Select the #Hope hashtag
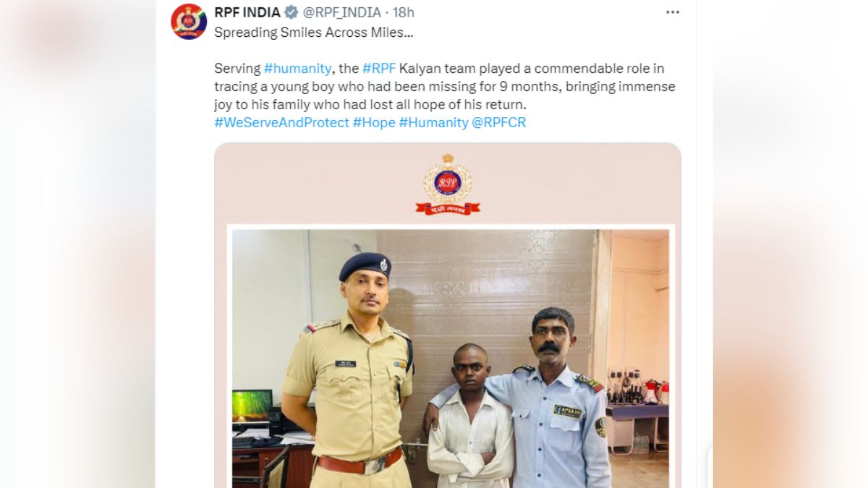 click(374, 123)
